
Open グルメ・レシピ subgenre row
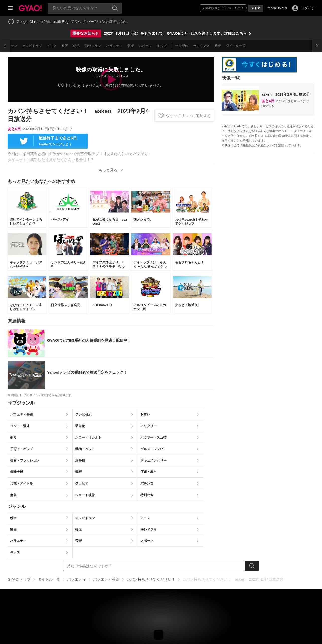point(171,449)
